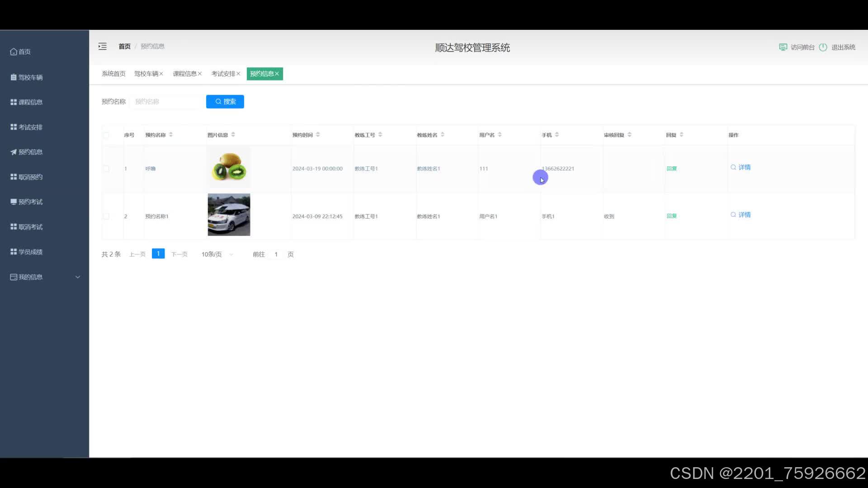The image size is (868, 488).
Task: Tick the checkbox for row 1
Action: pyautogui.click(x=106, y=169)
